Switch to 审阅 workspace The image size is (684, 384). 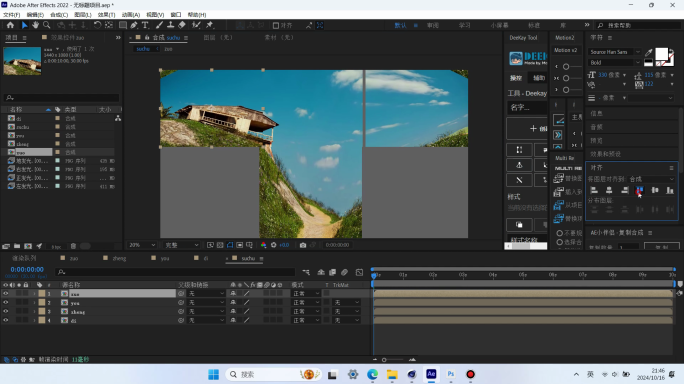pyautogui.click(x=433, y=25)
